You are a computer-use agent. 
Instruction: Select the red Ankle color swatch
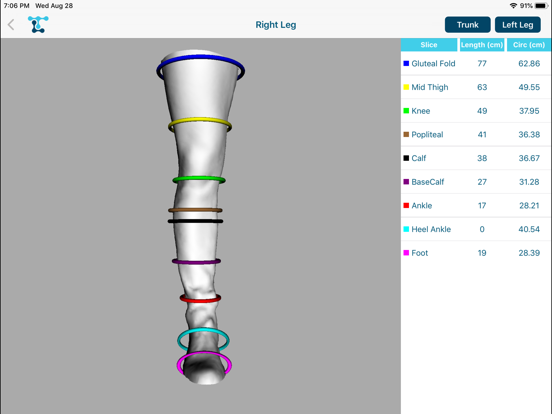[406, 205]
